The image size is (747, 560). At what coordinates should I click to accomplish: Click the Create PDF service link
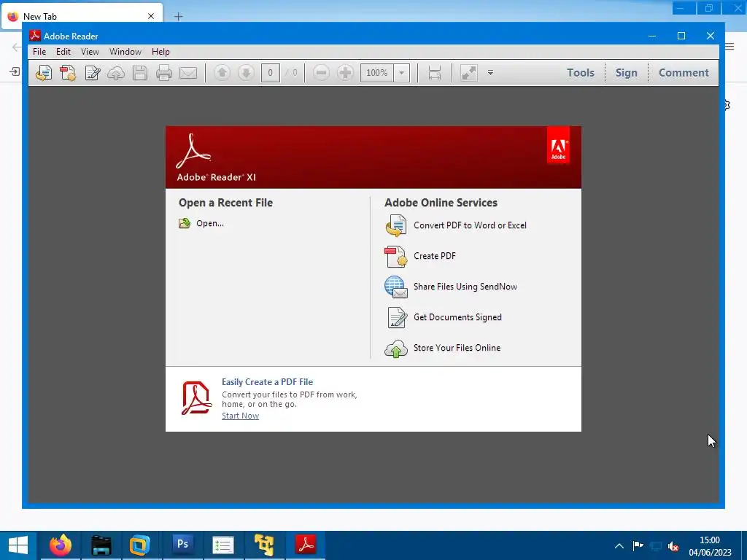pyautogui.click(x=435, y=256)
